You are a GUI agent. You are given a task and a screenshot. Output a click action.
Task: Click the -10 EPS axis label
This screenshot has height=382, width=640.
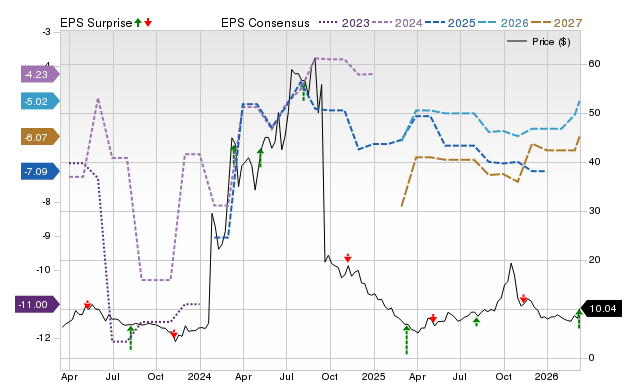(44, 270)
